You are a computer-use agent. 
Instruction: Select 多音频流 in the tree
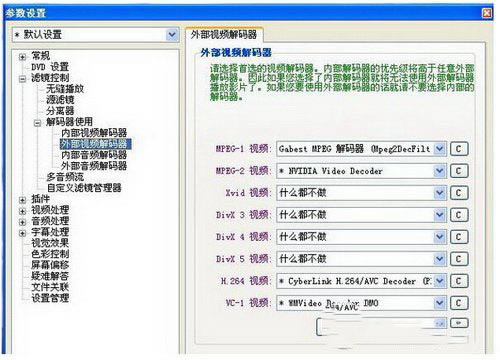pos(65,177)
